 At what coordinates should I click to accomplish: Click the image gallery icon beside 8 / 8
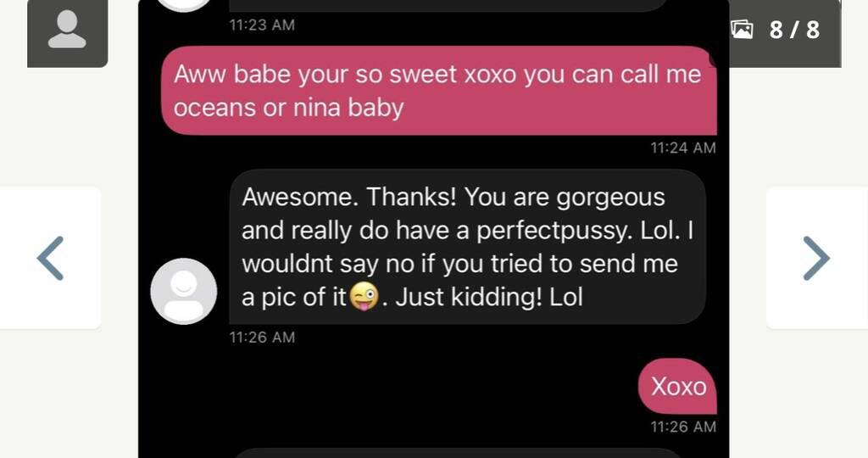tap(742, 30)
